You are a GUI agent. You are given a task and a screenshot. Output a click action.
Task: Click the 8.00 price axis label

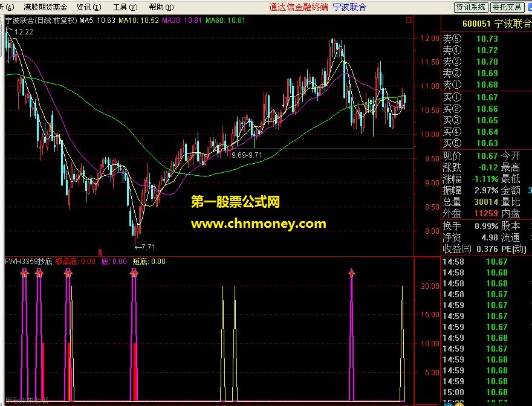432,231
